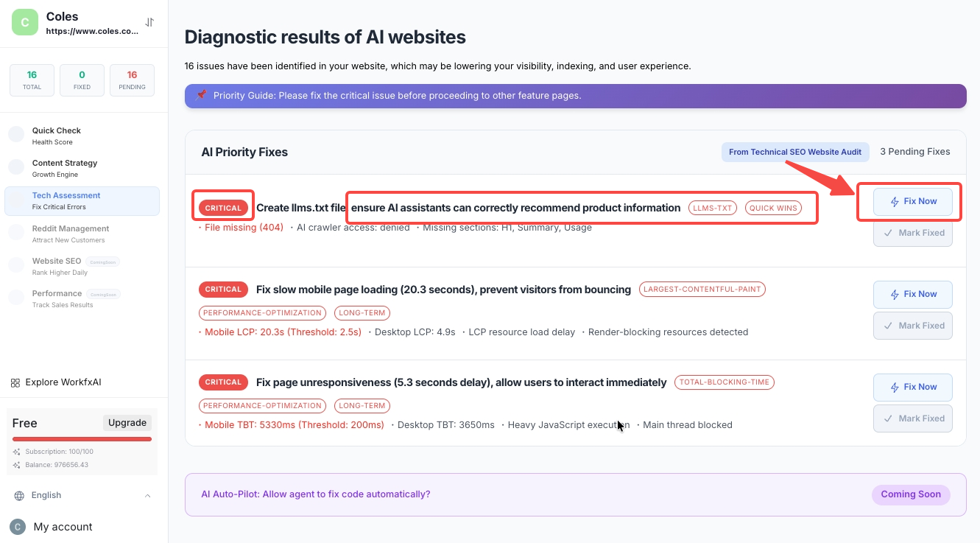Mark slow mobile page loading issue fixed
Screen dimensions: 980x543
912,326
